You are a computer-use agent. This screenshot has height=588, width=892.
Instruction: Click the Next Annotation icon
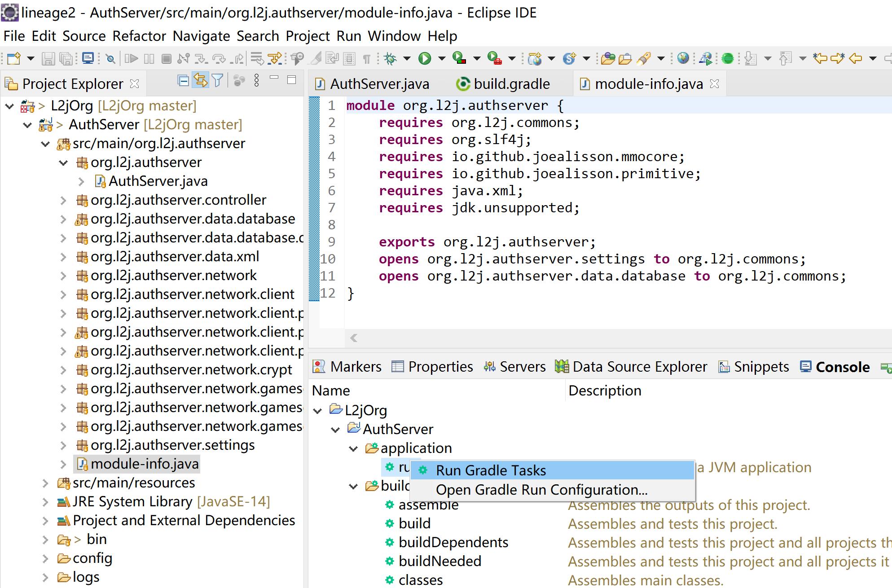[x=751, y=58]
